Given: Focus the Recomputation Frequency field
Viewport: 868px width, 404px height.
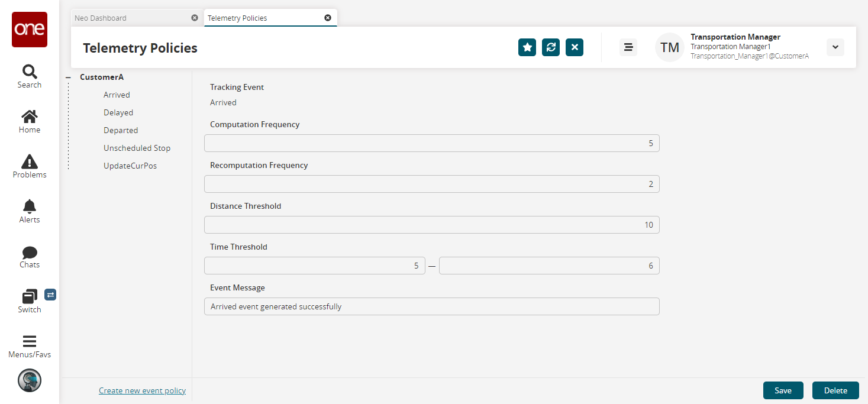Looking at the screenshot, I should (432, 184).
